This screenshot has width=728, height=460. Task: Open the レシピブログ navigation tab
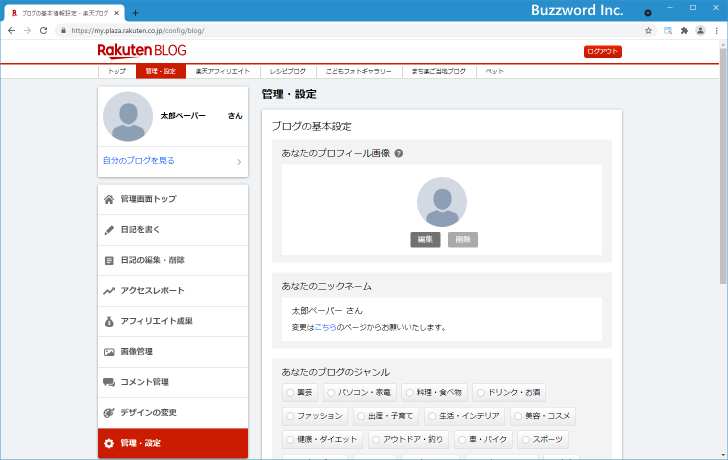(x=288, y=71)
